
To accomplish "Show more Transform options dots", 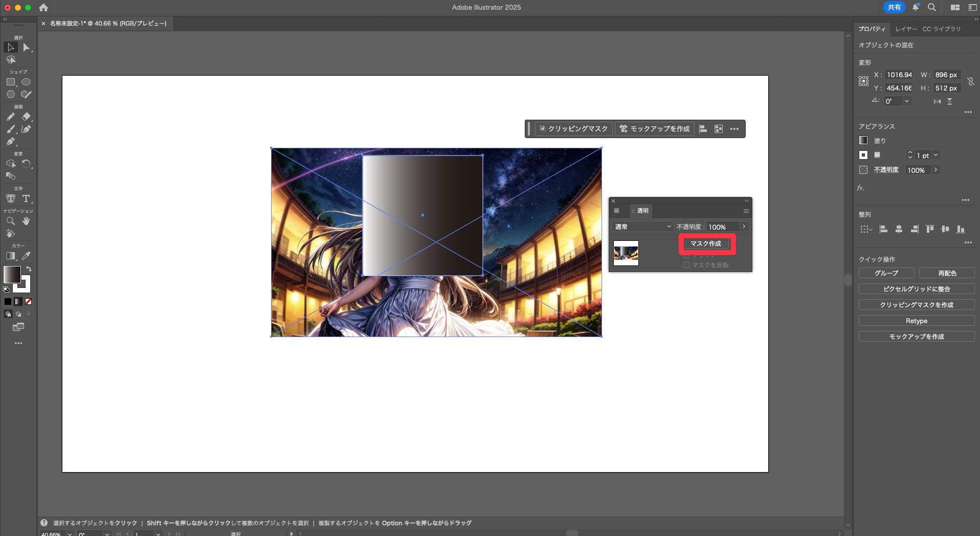I will tap(968, 112).
